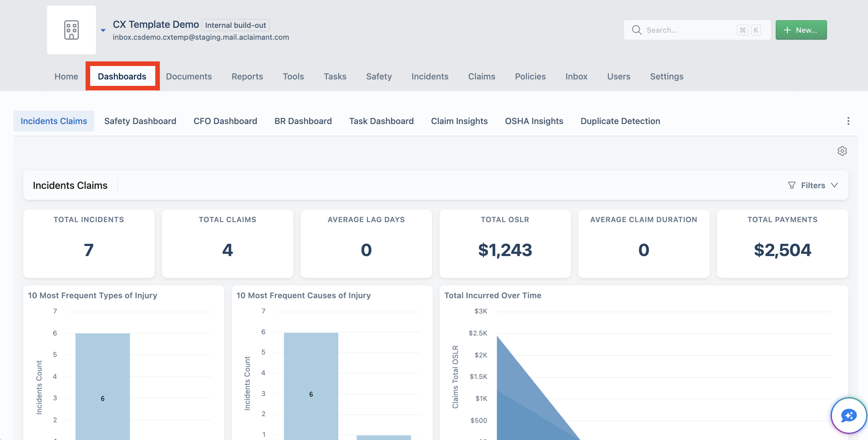
Task: Open the Policies section
Action: [530, 76]
